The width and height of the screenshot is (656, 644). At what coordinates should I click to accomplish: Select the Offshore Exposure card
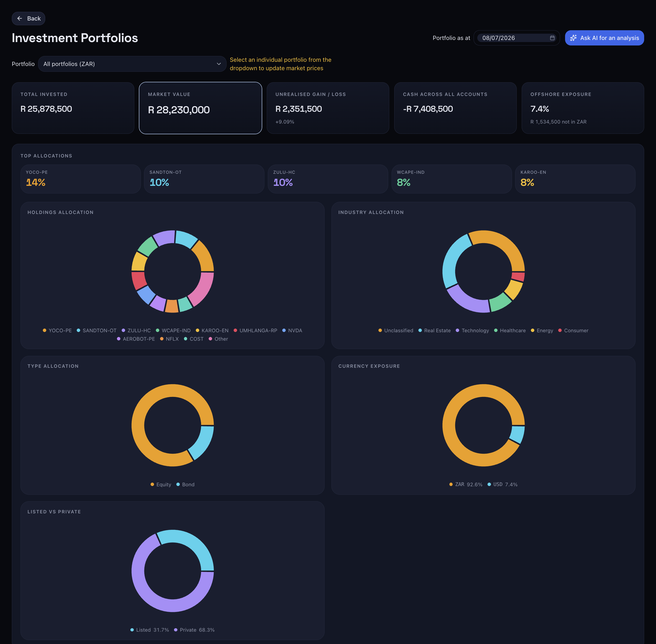583,108
